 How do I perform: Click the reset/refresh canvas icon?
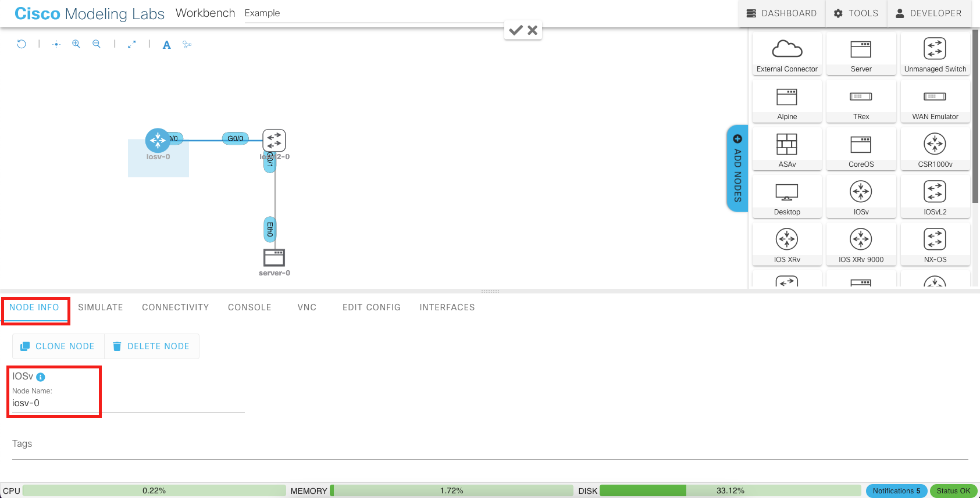tap(22, 44)
